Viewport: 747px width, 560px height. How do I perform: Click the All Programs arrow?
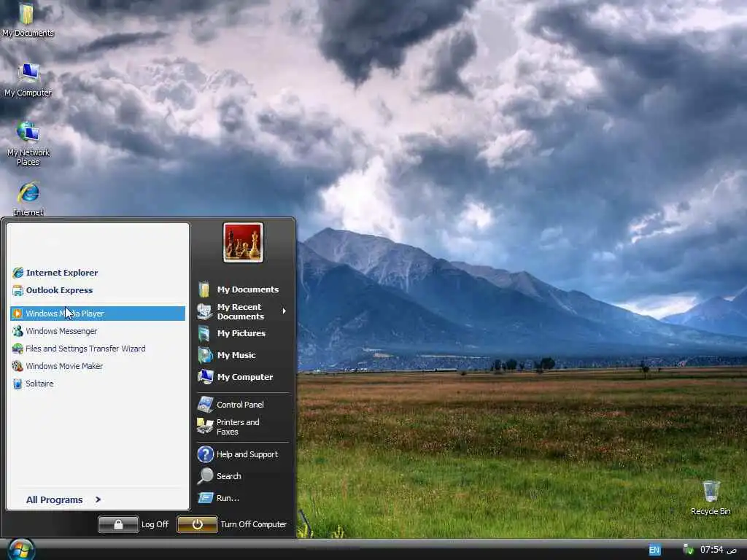coord(98,499)
